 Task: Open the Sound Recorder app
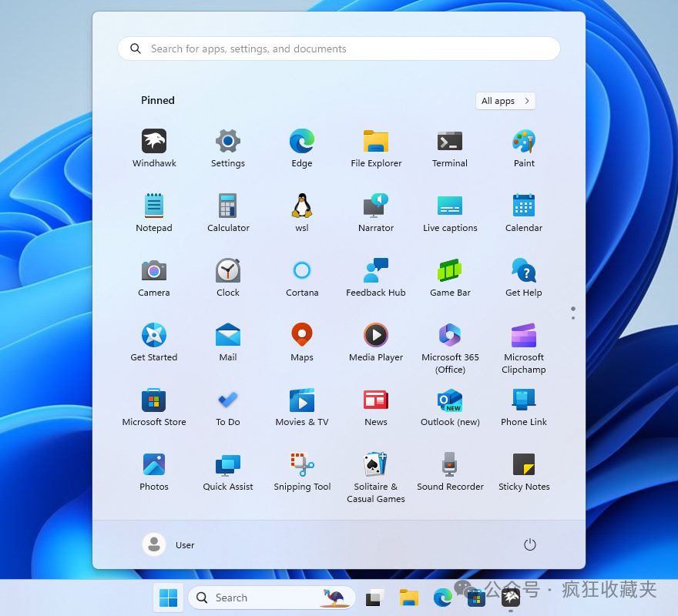point(449,465)
